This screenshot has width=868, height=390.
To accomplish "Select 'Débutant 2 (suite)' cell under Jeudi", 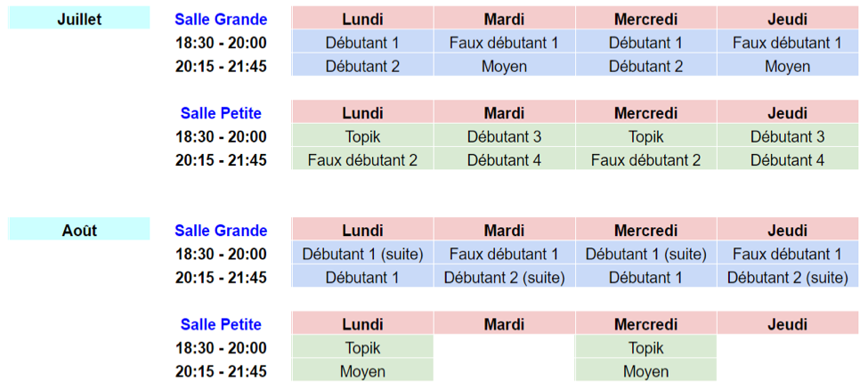I will pos(787,278).
